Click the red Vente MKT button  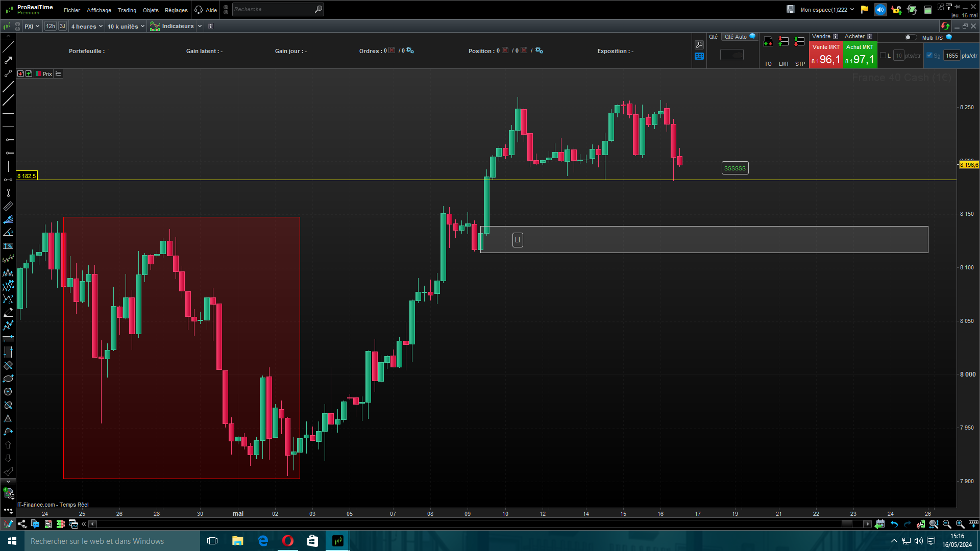coord(826,55)
